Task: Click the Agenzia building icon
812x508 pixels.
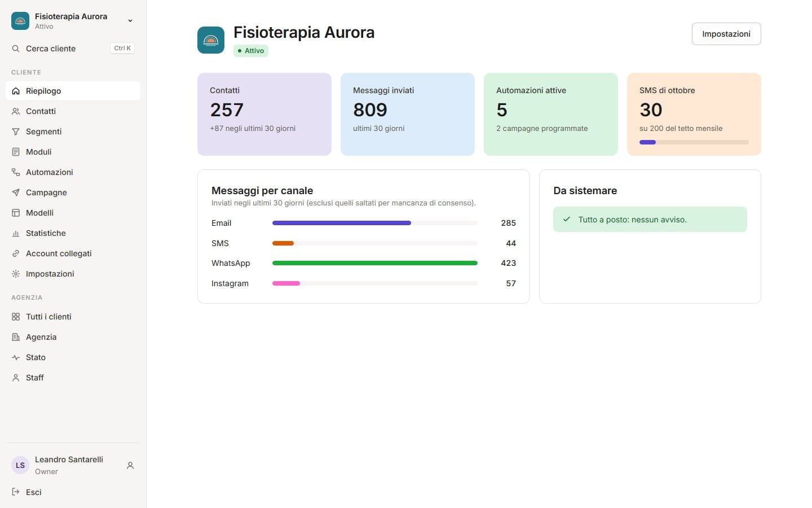Action: (x=16, y=337)
